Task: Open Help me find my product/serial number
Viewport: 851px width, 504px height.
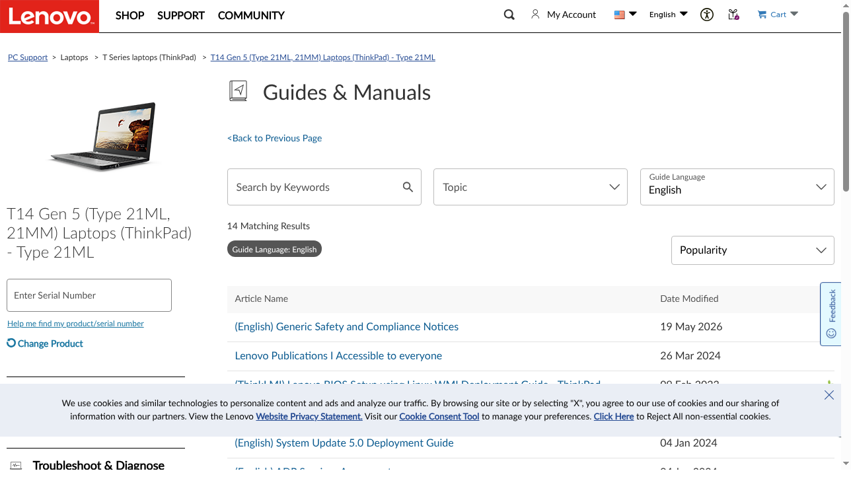Action: [75, 324]
